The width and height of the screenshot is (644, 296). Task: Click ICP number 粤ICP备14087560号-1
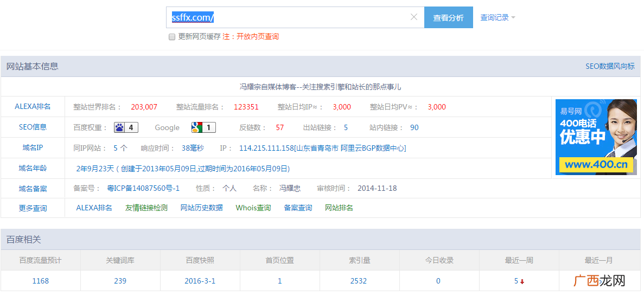pos(143,189)
